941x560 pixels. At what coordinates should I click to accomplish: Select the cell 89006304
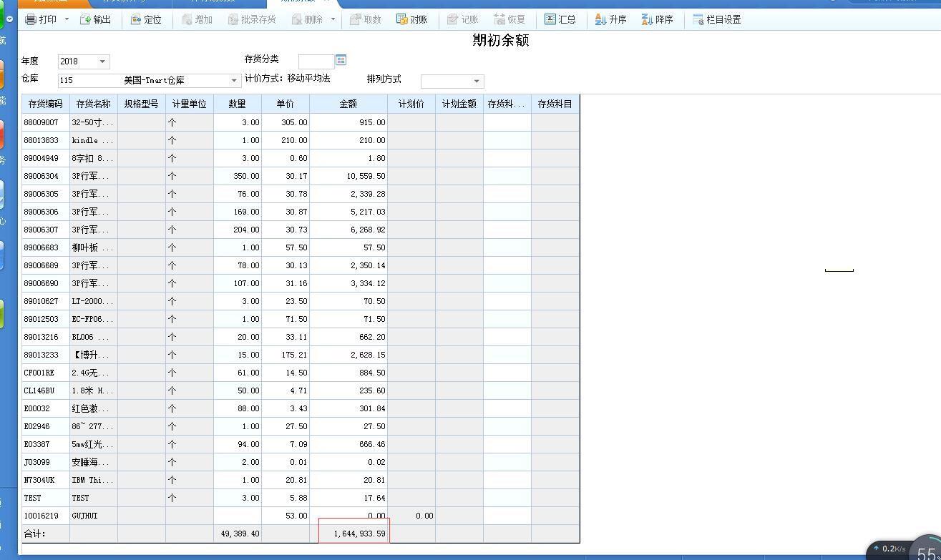pos(46,176)
